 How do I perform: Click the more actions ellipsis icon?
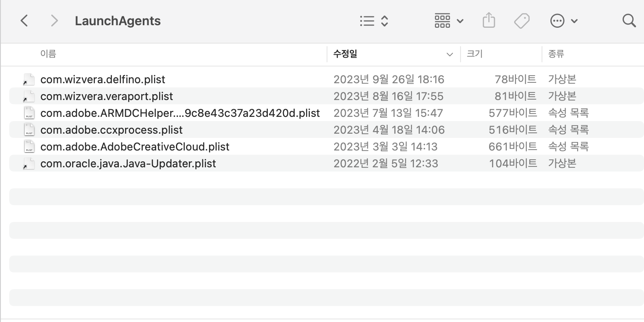pyautogui.click(x=557, y=21)
